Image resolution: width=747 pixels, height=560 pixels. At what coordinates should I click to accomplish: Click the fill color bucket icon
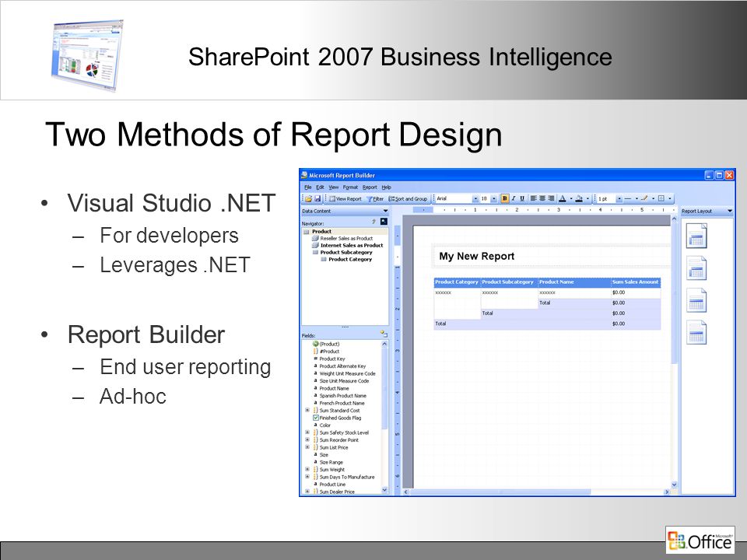tap(579, 198)
